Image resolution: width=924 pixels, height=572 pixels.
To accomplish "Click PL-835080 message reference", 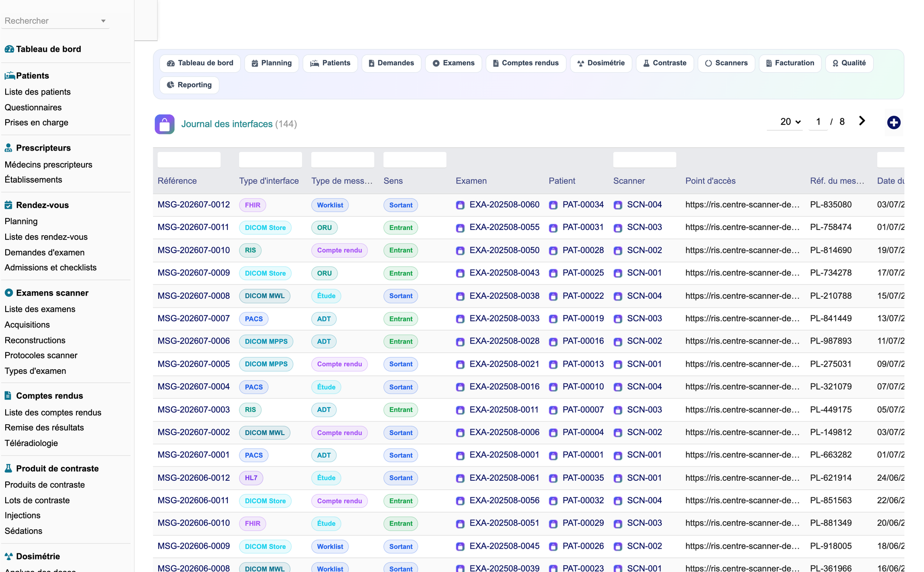I will [831, 205].
